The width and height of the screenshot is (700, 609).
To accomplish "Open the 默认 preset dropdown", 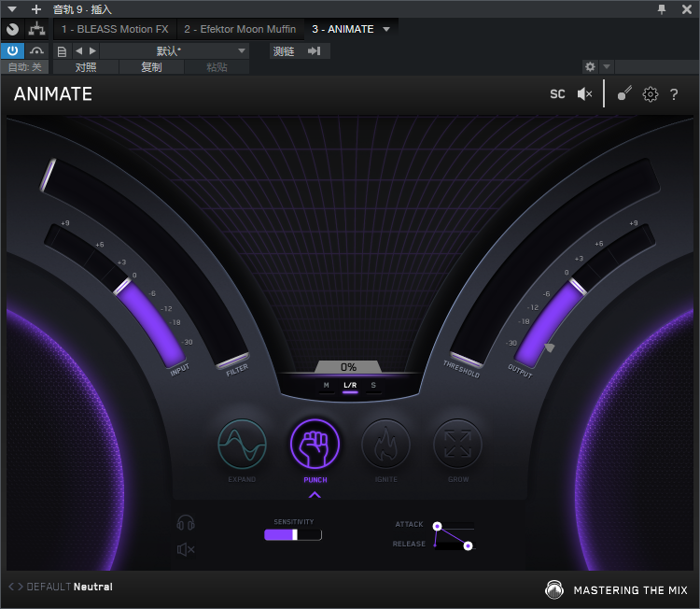I will click(x=175, y=51).
